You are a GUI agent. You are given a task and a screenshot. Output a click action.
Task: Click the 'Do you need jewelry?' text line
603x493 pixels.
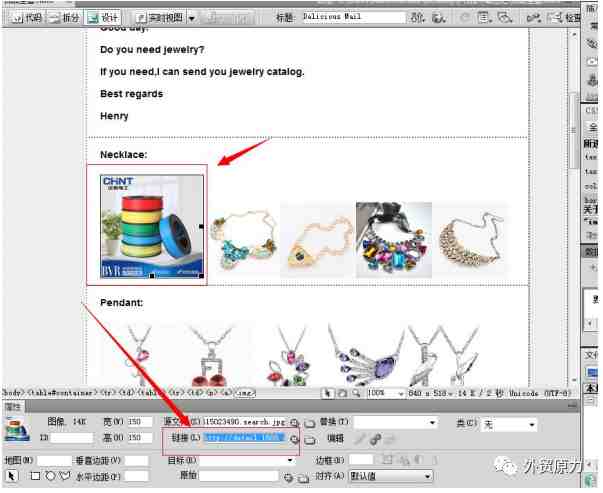coord(152,50)
